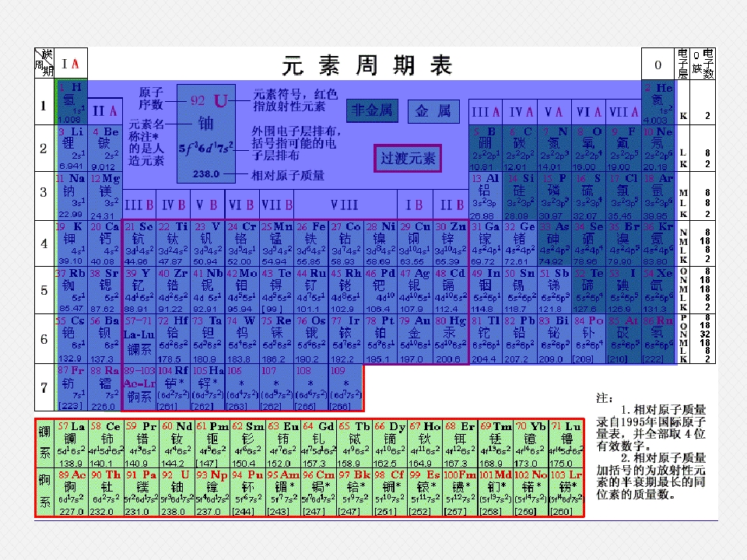The height and width of the screenshot is (560, 747).
Task: Select the uranium cell 92 U in actinide row
Action: [x=177, y=492]
